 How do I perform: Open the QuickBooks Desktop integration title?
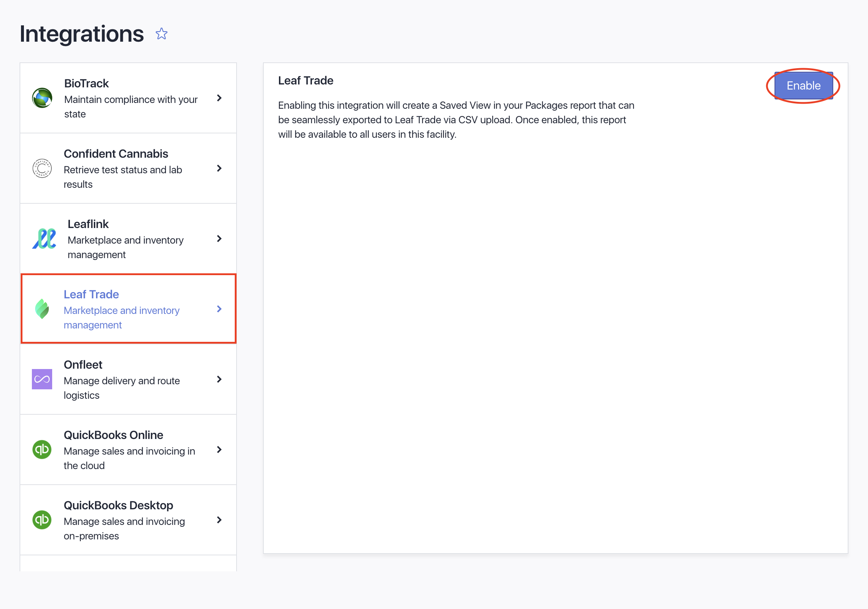[118, 505]
